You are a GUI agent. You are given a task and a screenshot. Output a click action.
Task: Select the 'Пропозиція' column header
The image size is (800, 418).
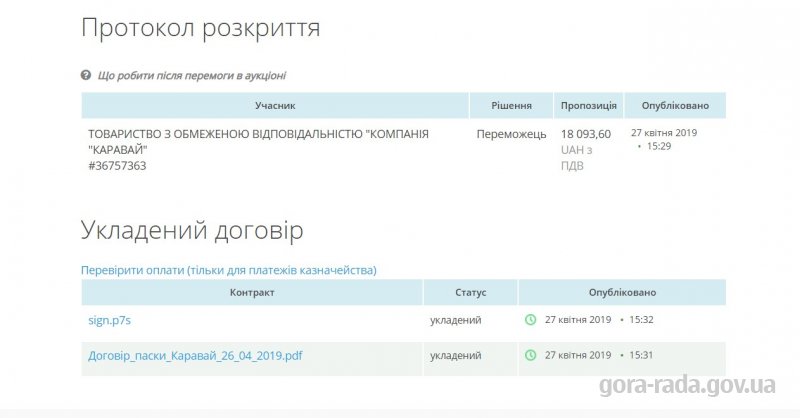[x=588, y=106]
